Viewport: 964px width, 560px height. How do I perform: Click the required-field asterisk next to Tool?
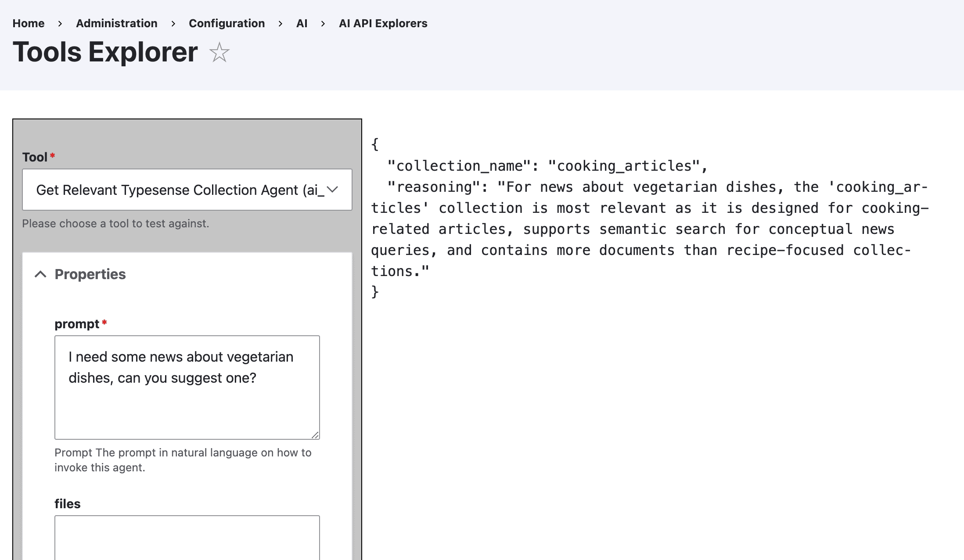52,154
